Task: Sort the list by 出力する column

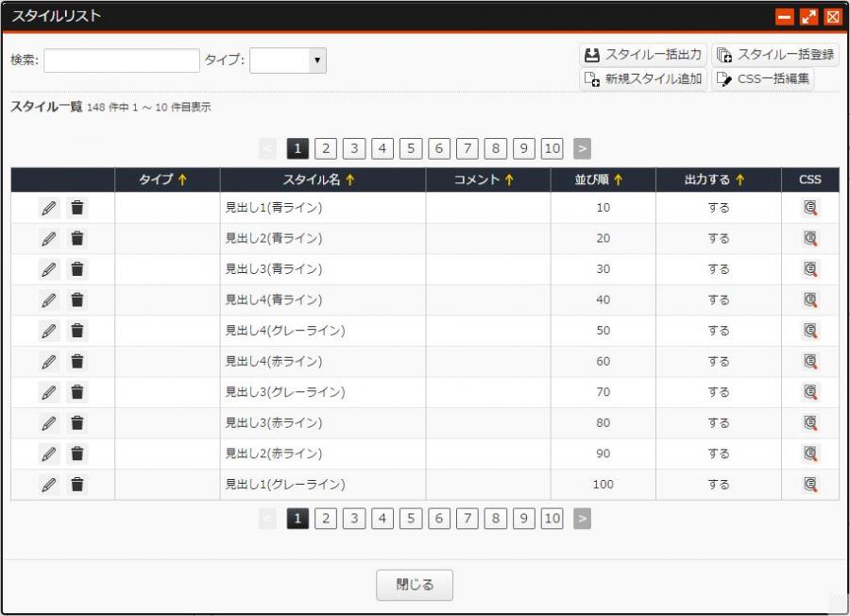Action: pos(715,180)
